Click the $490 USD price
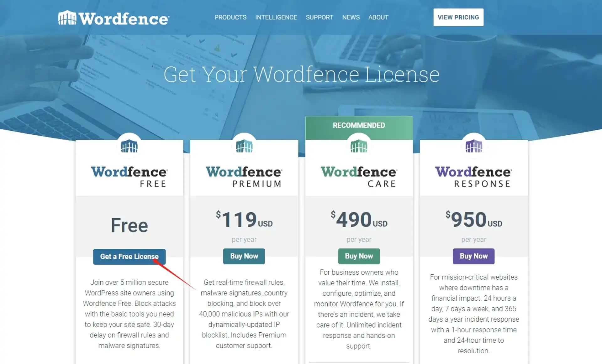This screenshot has height=364, width=602. [359, 219]
